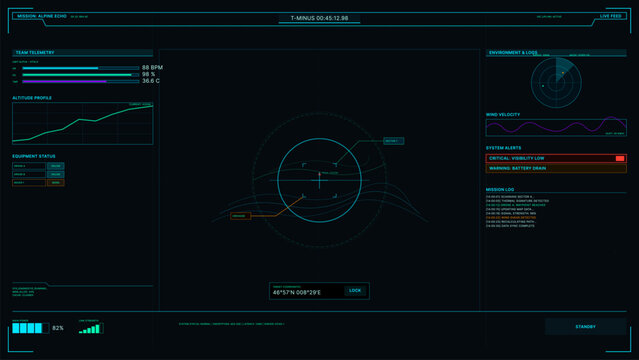
Task: Click the cyan heart rate bar
Action: point(81,68)
